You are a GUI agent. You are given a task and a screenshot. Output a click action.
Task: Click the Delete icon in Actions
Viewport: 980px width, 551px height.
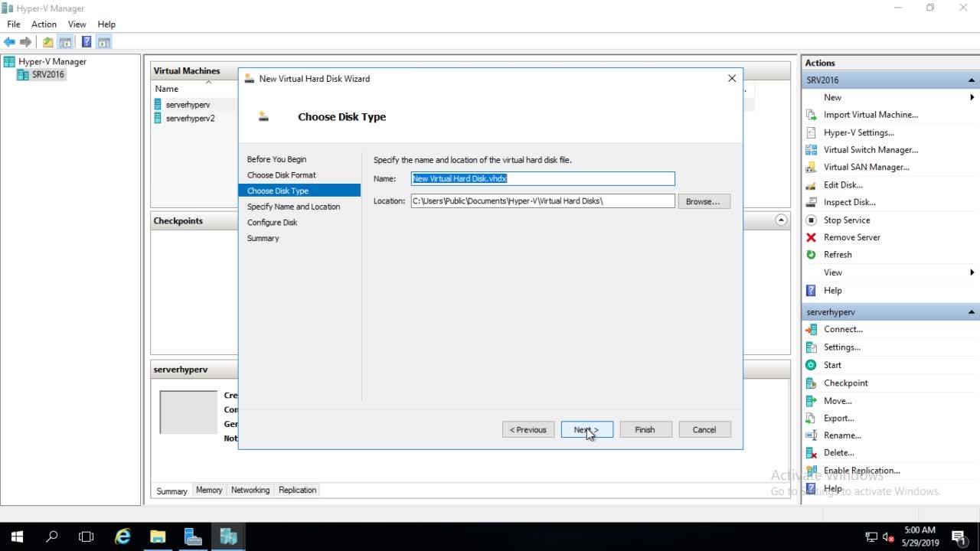point(811,453)
